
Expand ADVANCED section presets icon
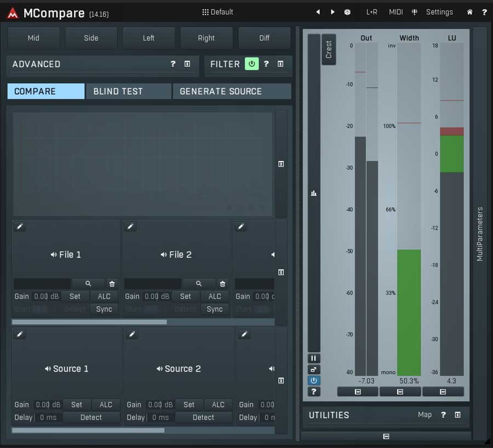tap(187, 64)
